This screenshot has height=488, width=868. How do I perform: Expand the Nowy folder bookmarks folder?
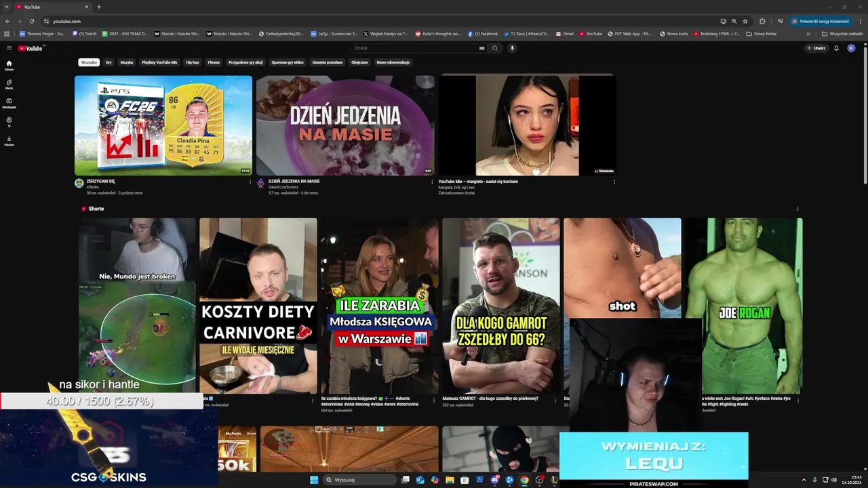click(x=762, y=33)
